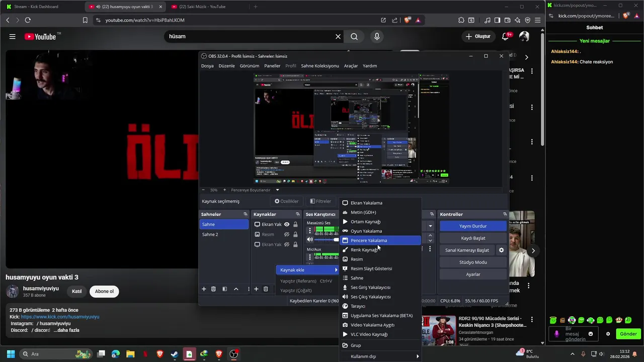Toggle lock on the Resim source
Screen dimensions: 644x362
click(x=295, y=235)
